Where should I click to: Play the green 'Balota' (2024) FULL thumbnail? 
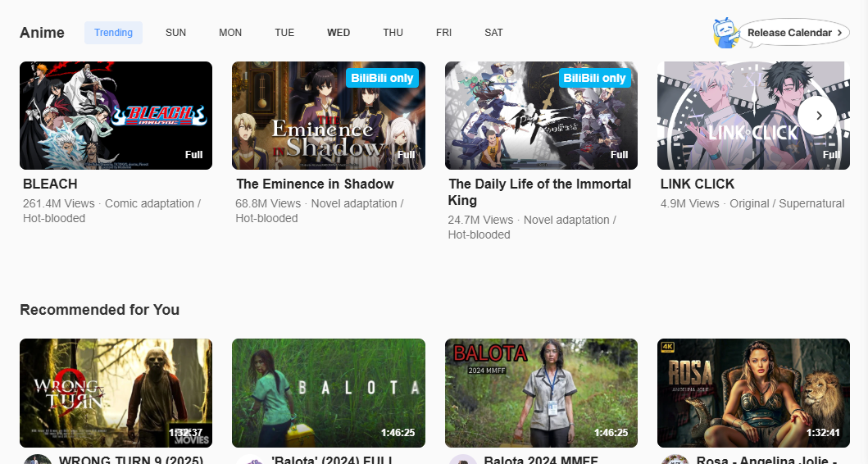click(328, 393)
